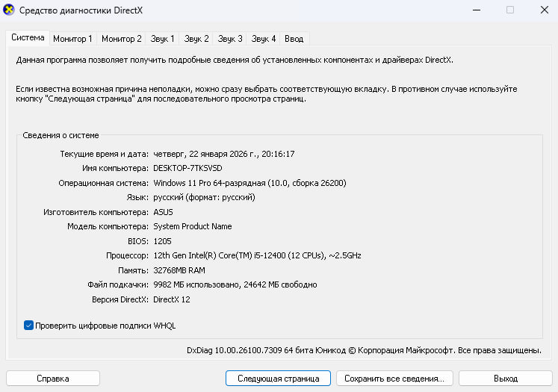Click the Windows 11 Pro operating system value
Viewport: 558px width, 392px height.
coord(249,183)
